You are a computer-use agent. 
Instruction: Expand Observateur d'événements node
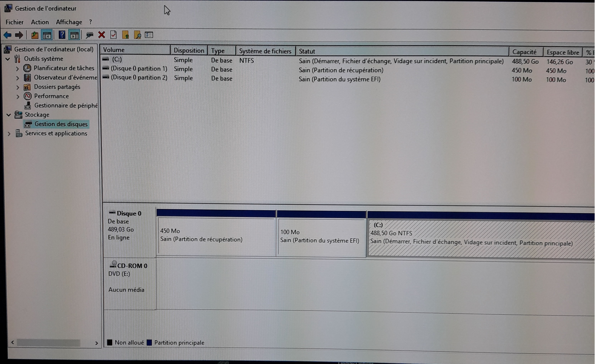click(x=17, y=78)
